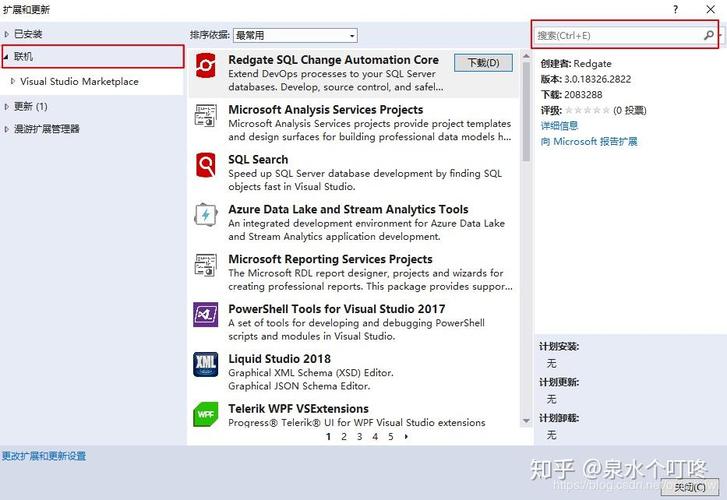Select the 漫游扩展管理器 category
This screenshot has width=727, height=500.
[47, 129]
